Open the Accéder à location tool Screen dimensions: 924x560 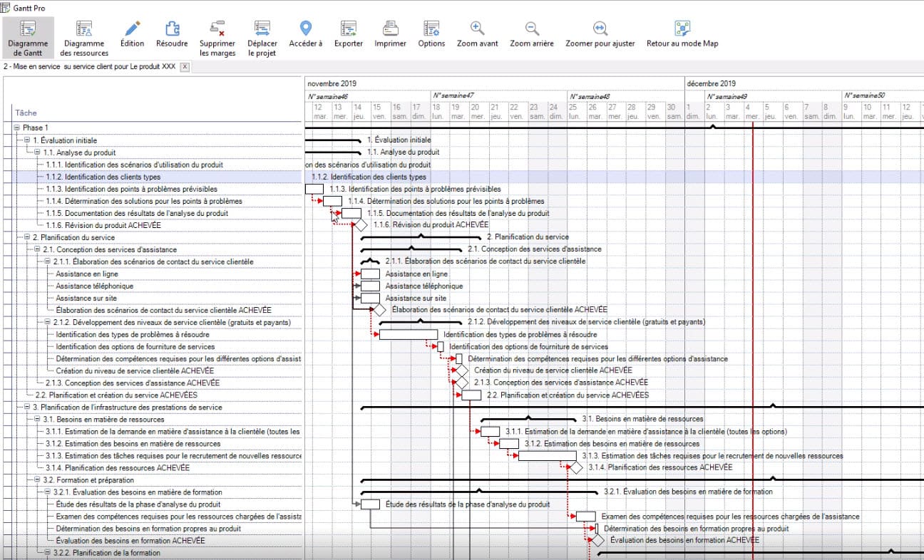[x=306, y=33]
